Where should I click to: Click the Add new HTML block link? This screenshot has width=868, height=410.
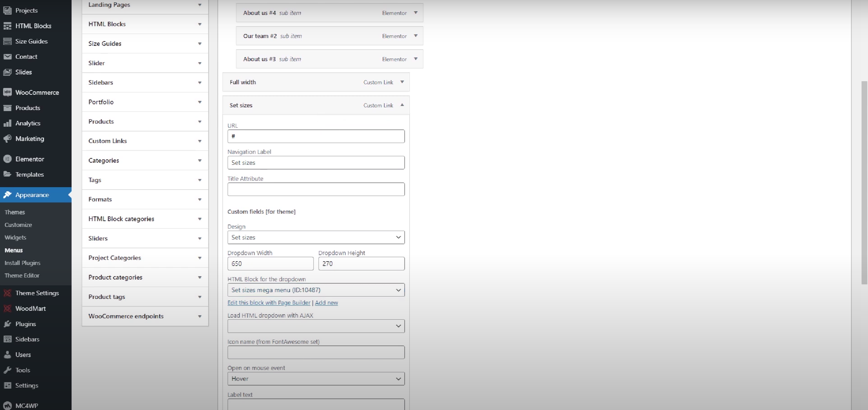point(326,302)
